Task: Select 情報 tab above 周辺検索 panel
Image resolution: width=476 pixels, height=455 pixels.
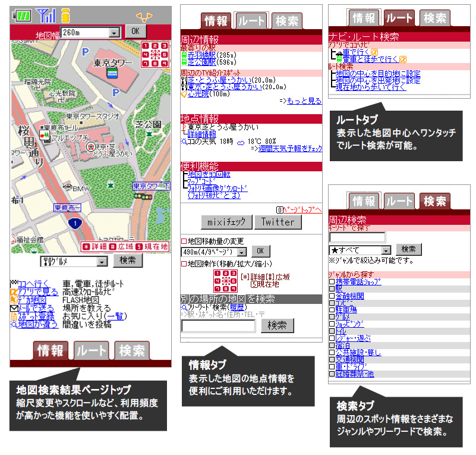Action: [x=363, y=201]
